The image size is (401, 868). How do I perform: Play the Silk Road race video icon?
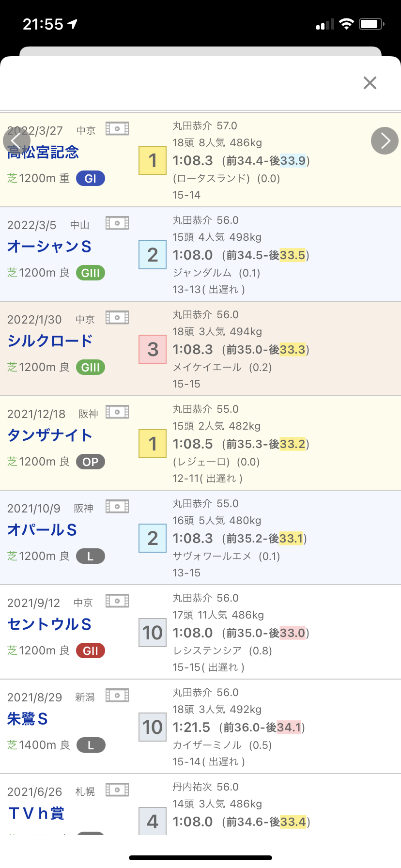click(117, 318)
